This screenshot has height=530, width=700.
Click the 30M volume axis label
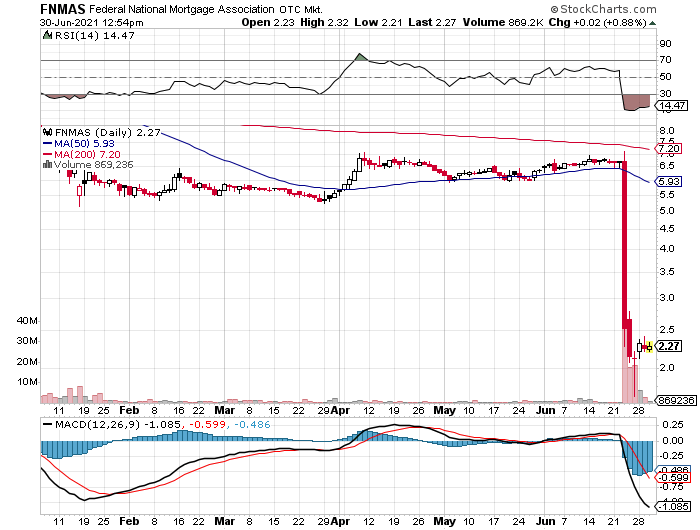click(x=27, y=341)
